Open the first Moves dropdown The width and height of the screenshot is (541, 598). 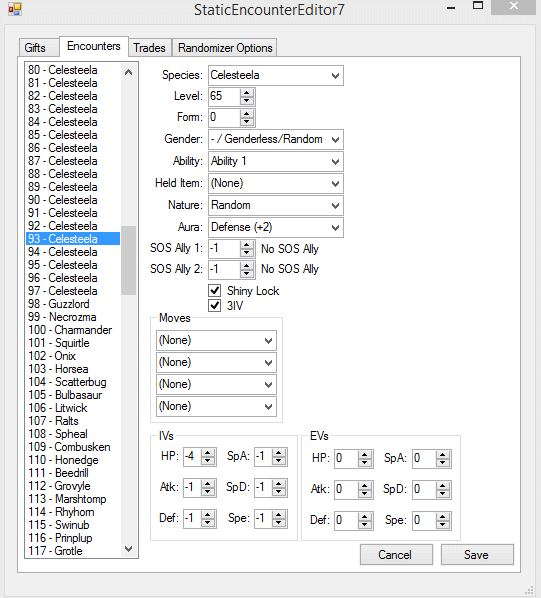tap(216, 340)
